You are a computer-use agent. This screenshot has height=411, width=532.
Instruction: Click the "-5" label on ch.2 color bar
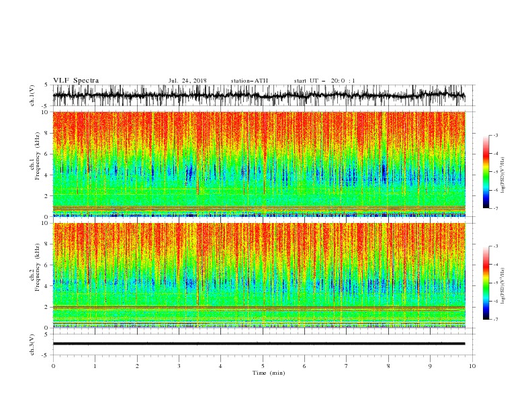click(495, 283)
